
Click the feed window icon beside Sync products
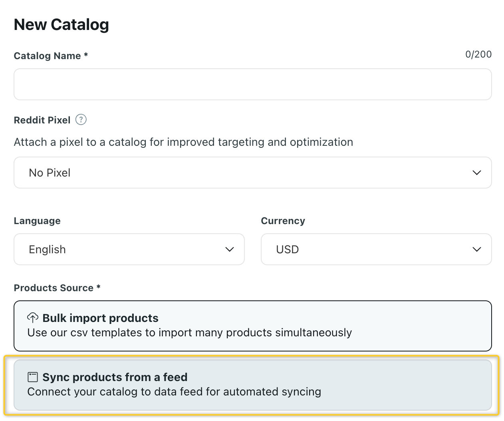33,377
